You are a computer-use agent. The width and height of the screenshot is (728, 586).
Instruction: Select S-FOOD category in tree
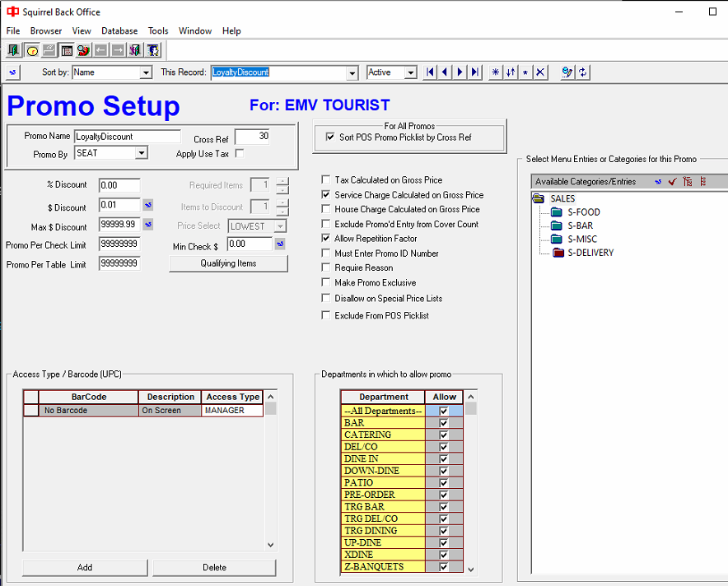[584, 212]
